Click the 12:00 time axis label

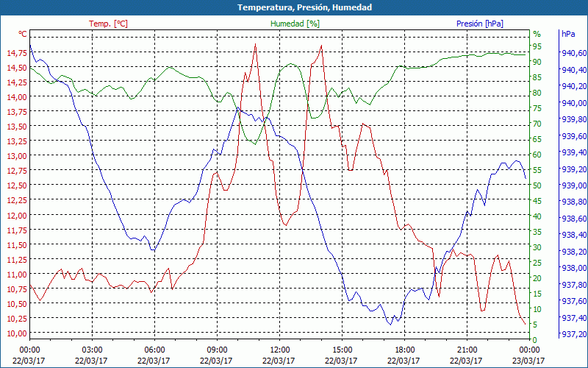coord(279,350)
